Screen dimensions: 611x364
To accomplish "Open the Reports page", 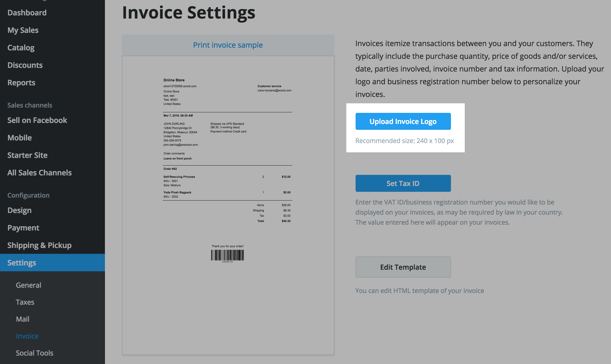I will coord(21,83).
